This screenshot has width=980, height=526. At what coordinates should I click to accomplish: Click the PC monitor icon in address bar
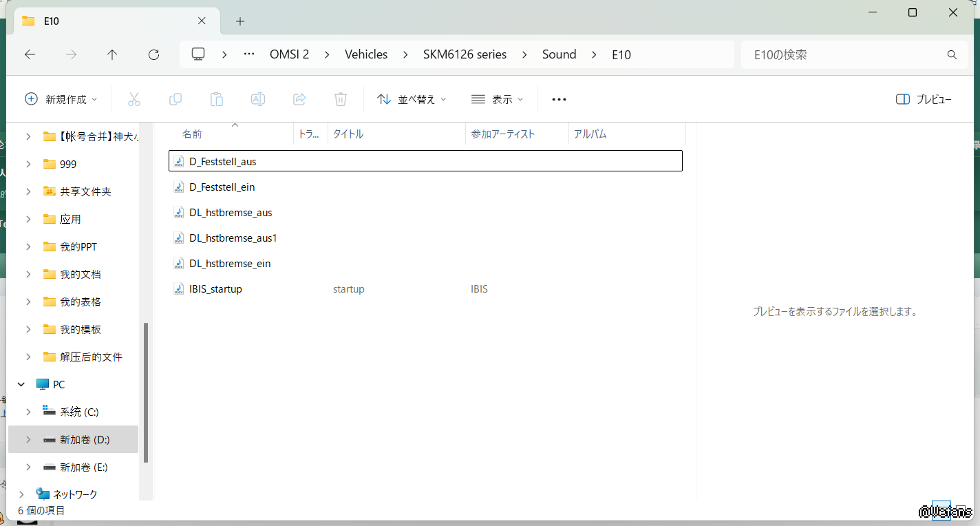tap(199, 54)
